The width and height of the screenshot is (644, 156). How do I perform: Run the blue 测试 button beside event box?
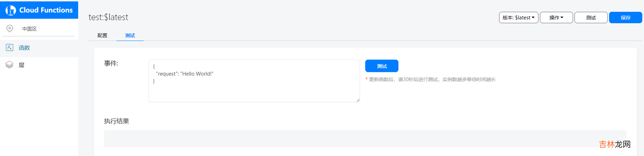tap(382, 66)
